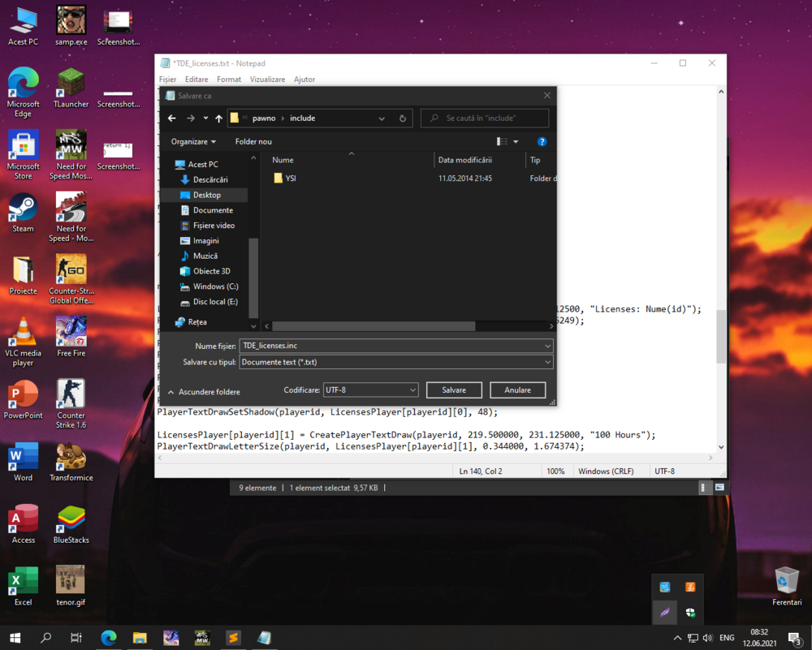Open the Fișier menu in Notepad

tap(167, 80)
